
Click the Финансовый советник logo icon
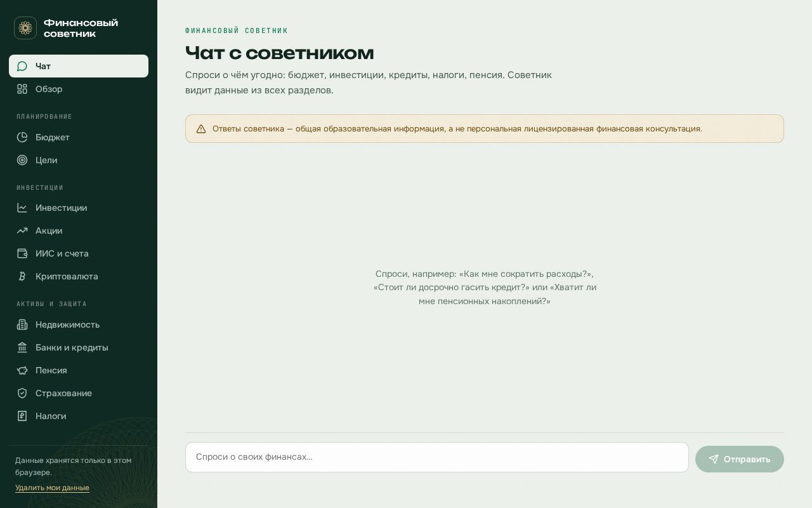(x=25, y=28)
